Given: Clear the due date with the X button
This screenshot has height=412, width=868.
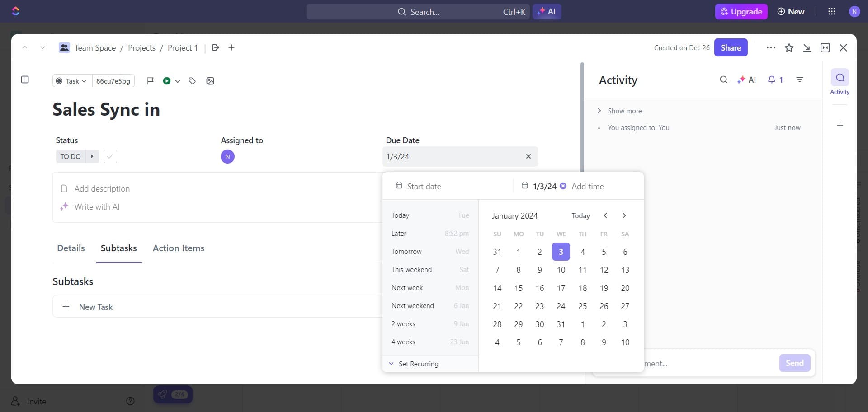Looking at the screenshot, I should tap(528, 157).
